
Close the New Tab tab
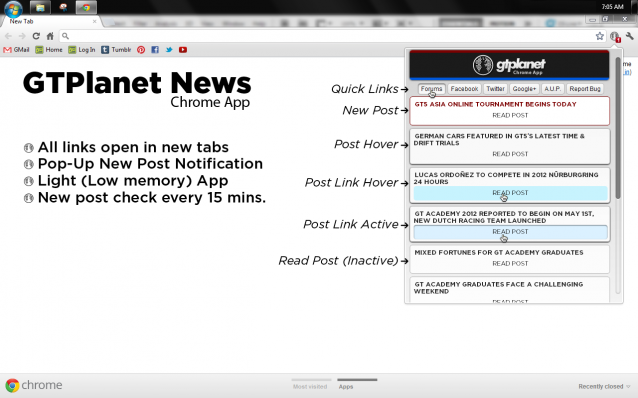[x=94, y=21]
